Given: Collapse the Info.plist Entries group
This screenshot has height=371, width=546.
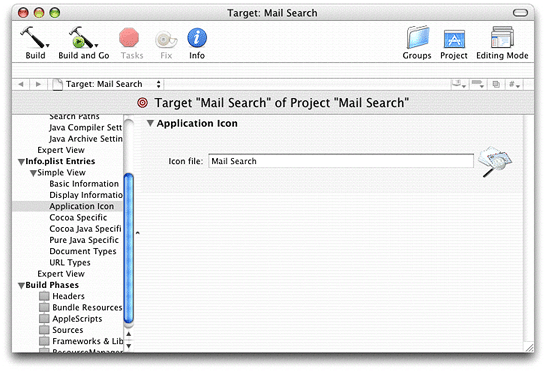Looking at the screenshot, I should point(21,162).
